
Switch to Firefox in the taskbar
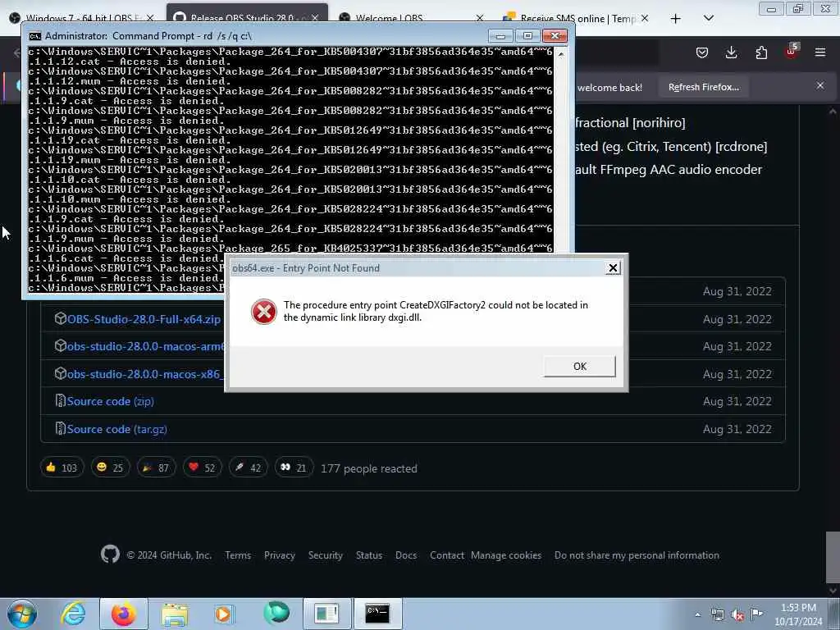coord(123,614)
